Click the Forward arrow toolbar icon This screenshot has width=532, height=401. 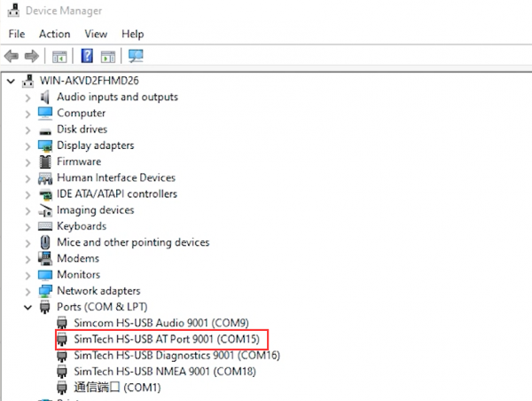click(x=32, y=56)
